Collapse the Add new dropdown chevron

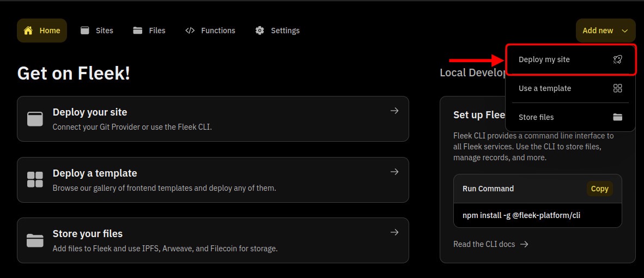(x=624, y=31)
